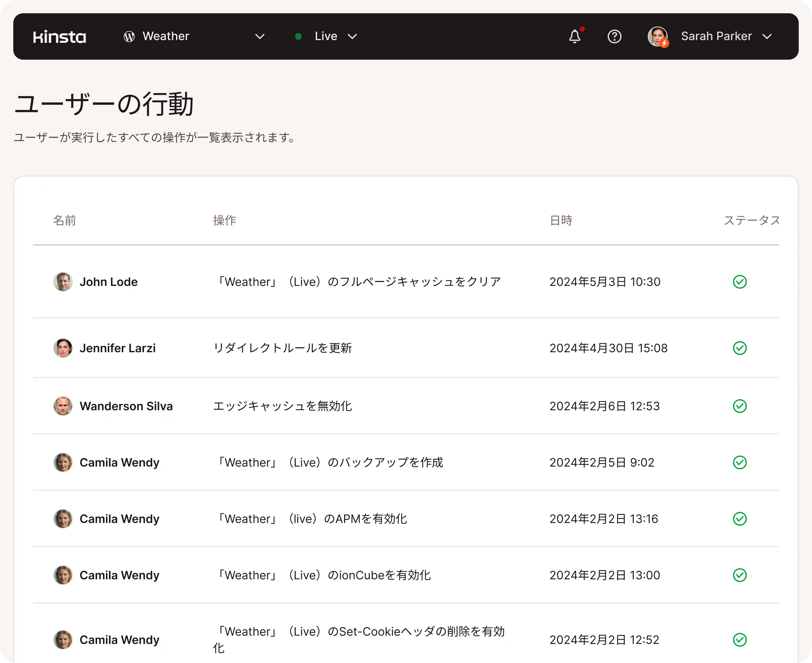Open the notifications bell
The height and width of the screenshot is (663, 812).
pos(575,37)
